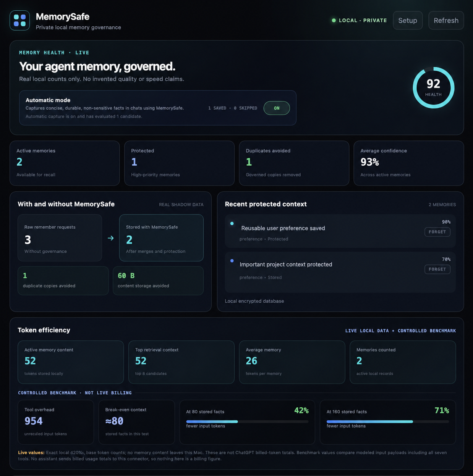Select the Protected memories card
Image resolution: width=473 pixels, height=476 pixels.
(179, 163)
